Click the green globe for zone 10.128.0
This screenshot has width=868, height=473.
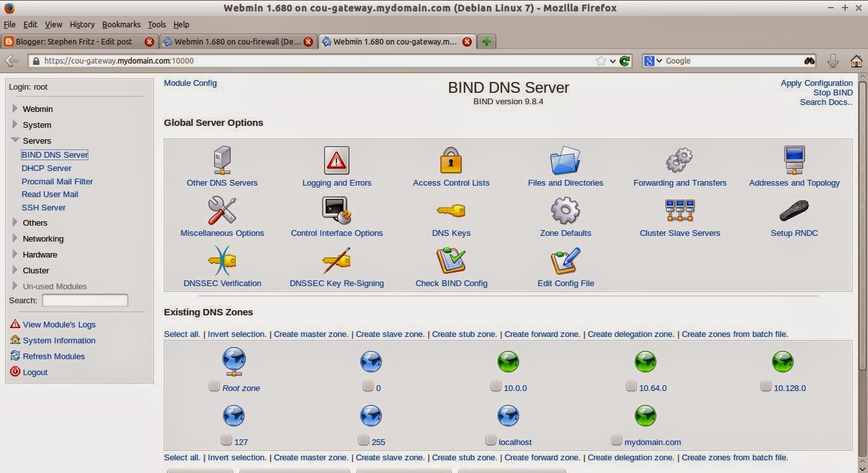783,362
